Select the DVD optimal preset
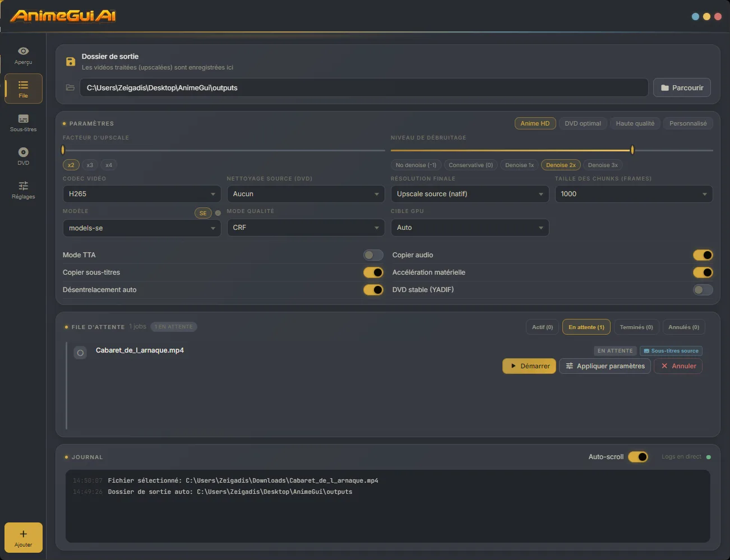This screenshot has height=560, width=730. 583,123
